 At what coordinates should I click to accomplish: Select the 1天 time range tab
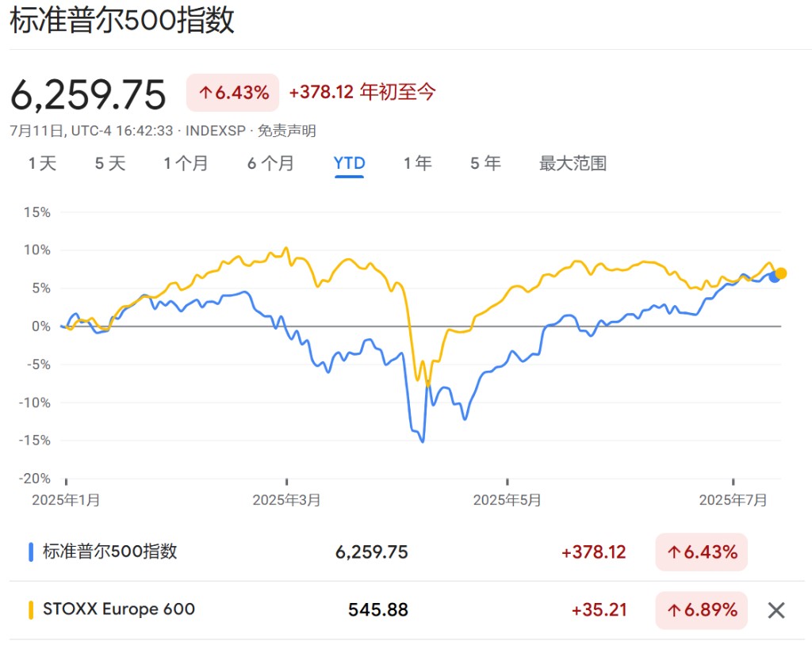tap(42, 163)
